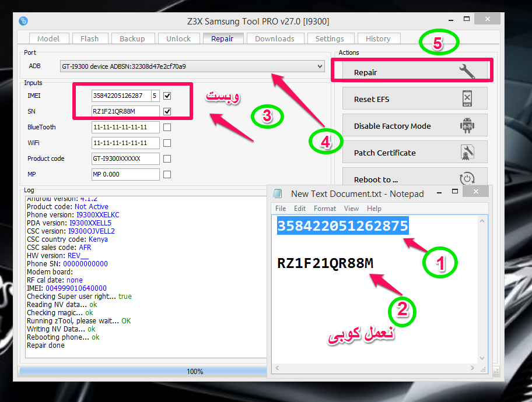Click the Product code field

click(x=125, y=158)
